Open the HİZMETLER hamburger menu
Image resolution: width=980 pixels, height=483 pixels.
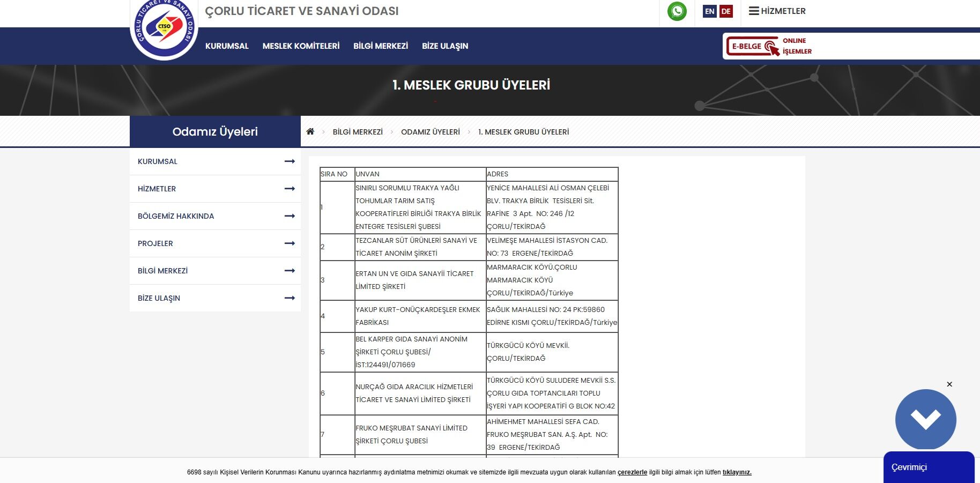[x=777, y=11]
